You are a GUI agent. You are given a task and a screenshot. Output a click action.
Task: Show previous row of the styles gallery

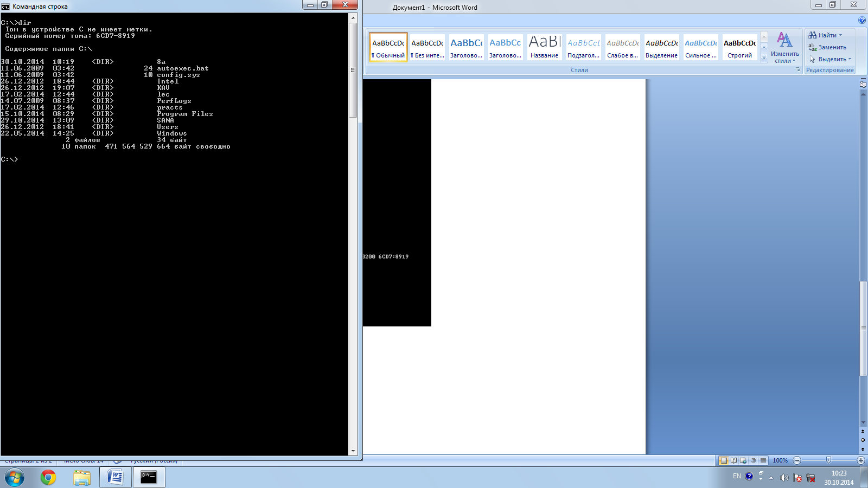pos(764,37)
